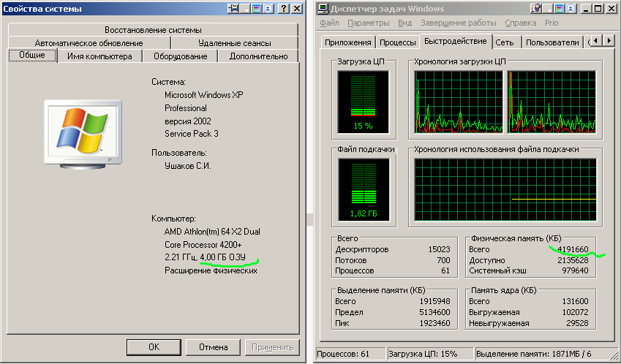Open the Вид menu in Task Manager

[x=404, y=23]
